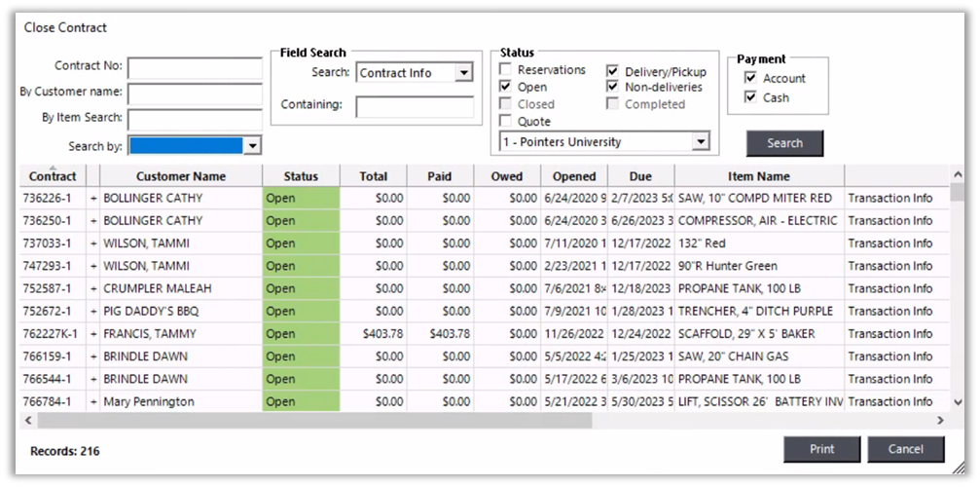
Task: Expand the BOLLINGER CATHY 736226-1 row plus icon
Action: 93,199
